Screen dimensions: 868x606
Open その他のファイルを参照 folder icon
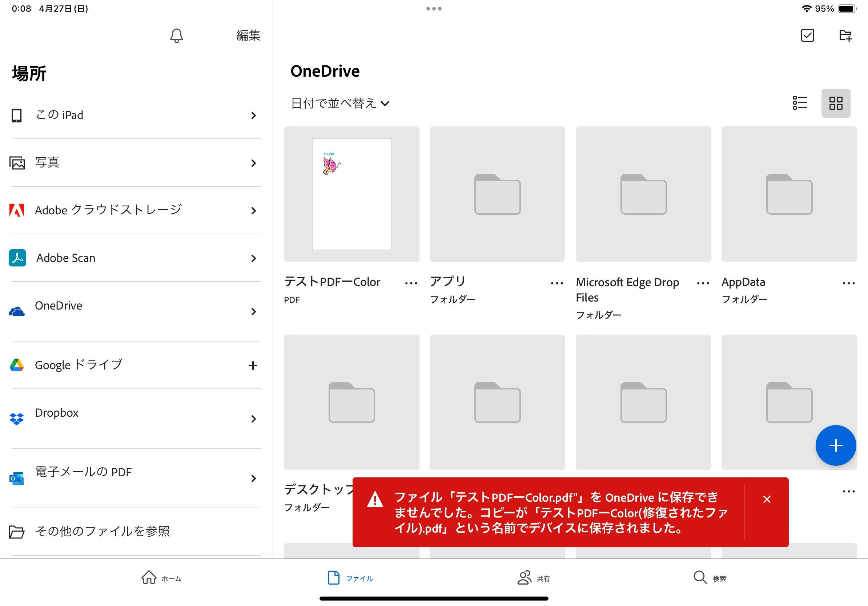(x=17, y=532)
